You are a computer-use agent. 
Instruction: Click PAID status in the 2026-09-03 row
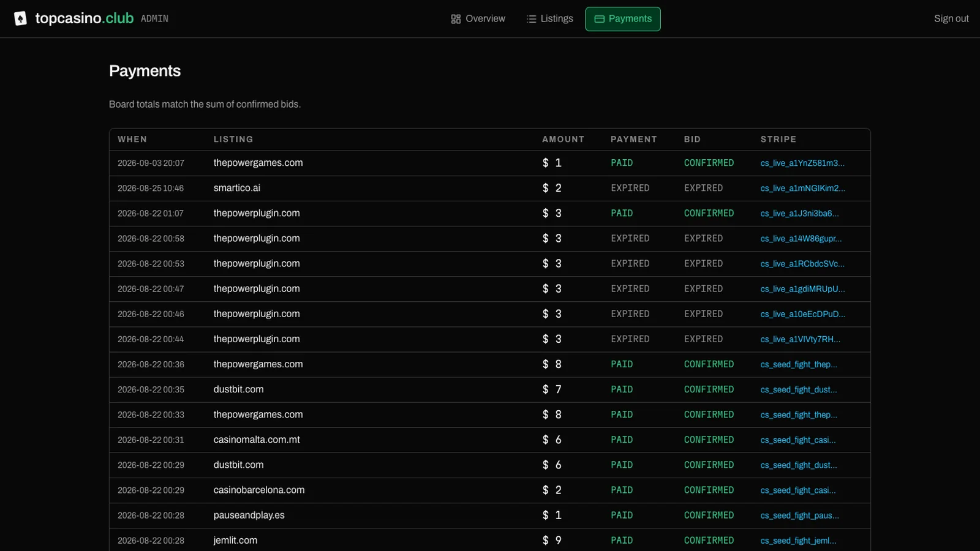pyautogui.click(x=622, y=163)
